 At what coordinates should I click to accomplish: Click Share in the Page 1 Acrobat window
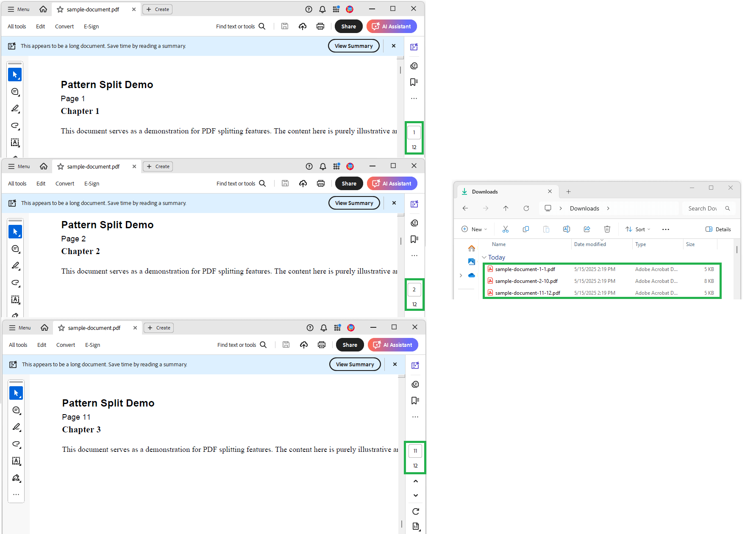click(x=349, y=26)
